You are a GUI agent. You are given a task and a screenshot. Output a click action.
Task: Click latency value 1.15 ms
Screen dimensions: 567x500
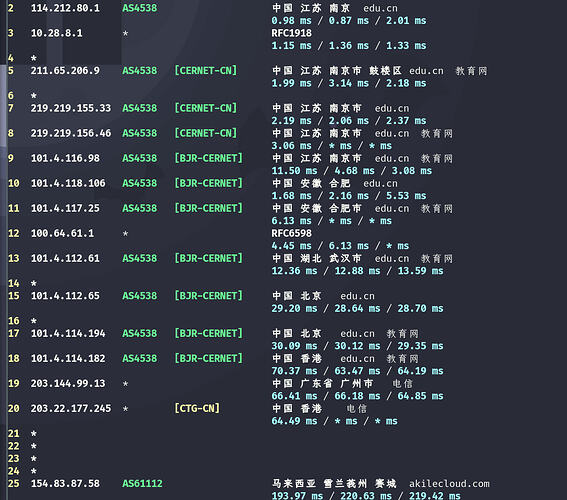point(291,46)
